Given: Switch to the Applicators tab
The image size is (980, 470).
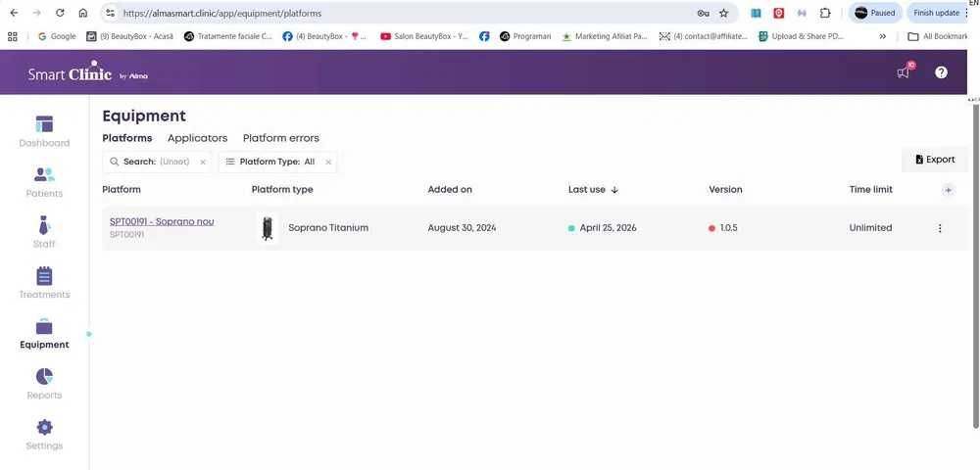Looking at the screenshot, I should pyautogui.click(x=198, y=138).
